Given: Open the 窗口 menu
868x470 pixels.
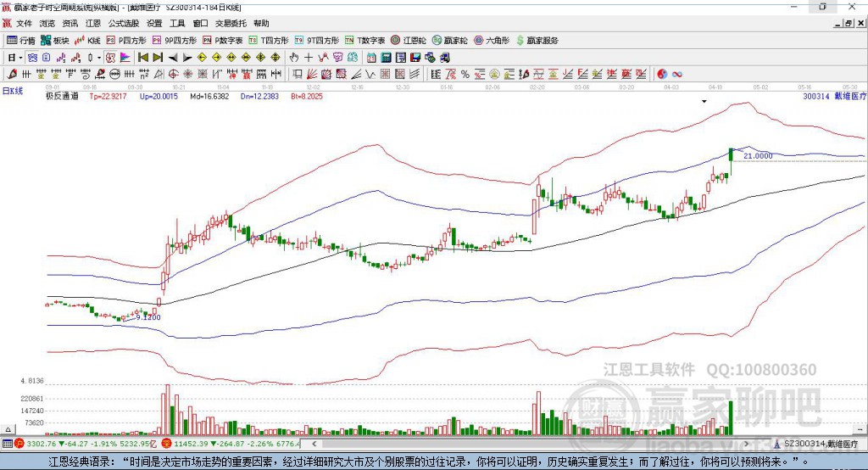Looking at the screenshot, I should 200,23.
